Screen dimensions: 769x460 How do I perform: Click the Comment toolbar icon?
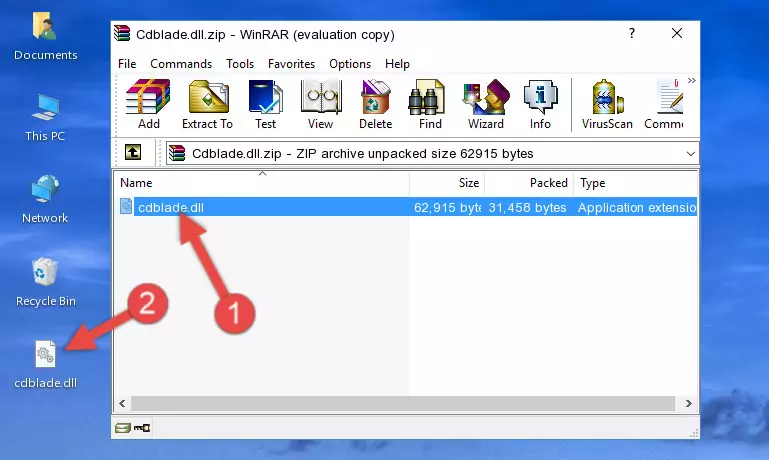coord(665,104)
